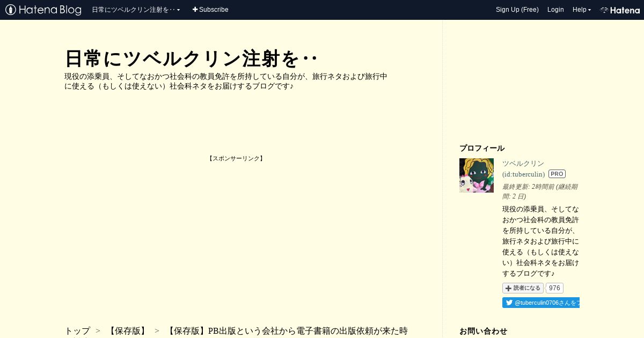Select the プロフィール sidebar heading
644x338 pixels.
(x=482, y=148)
